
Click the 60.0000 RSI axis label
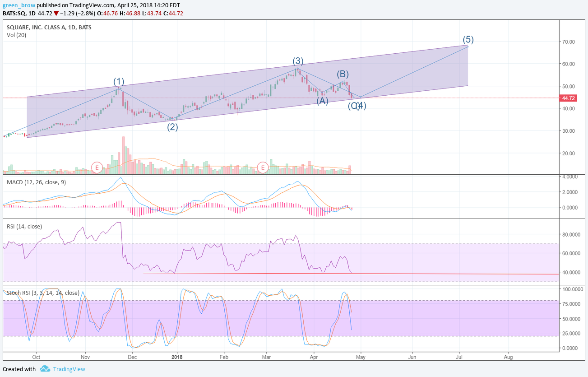pos(571,253)
